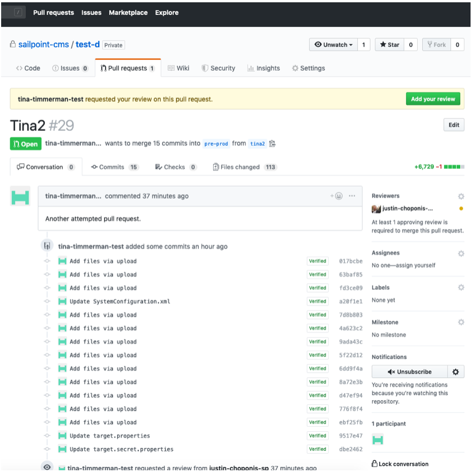Click the participant avatar in sidebar
474x476 pixels.
click(378, 440)
